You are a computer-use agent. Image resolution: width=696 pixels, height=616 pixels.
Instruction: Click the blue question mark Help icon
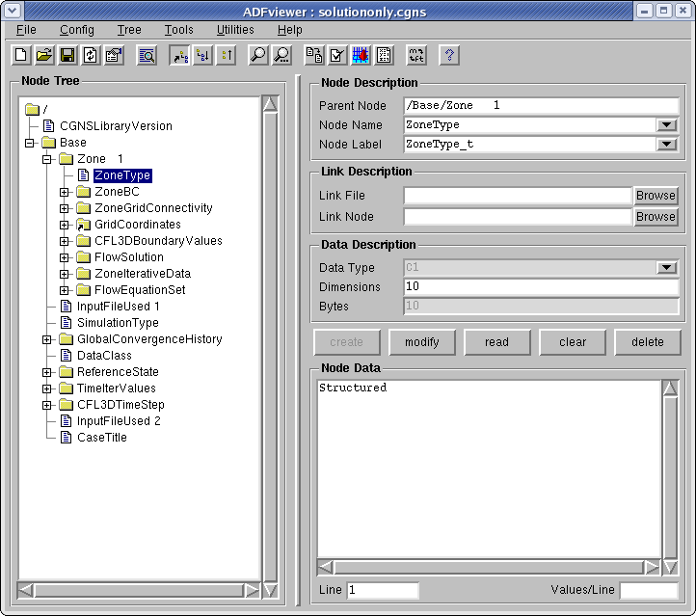point(449,56)
